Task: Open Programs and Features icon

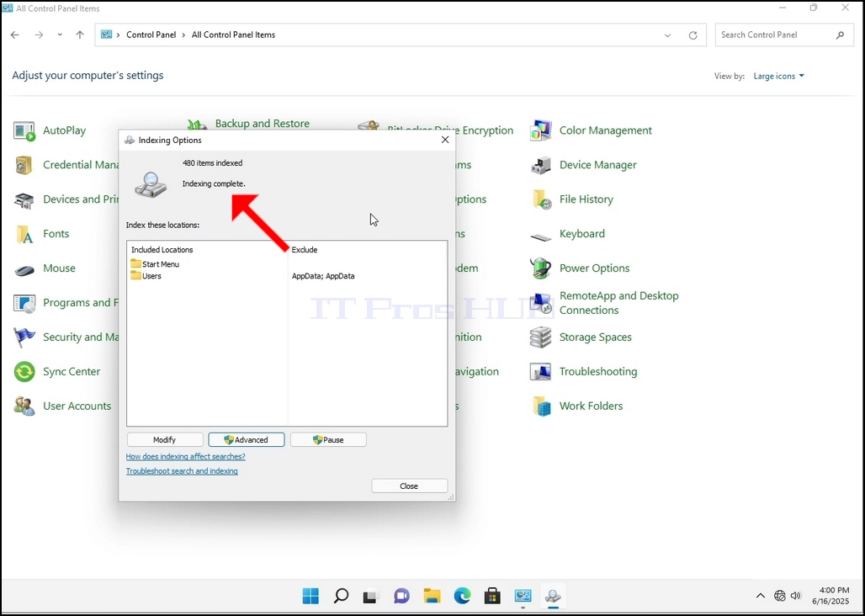Action: point(24,303)
